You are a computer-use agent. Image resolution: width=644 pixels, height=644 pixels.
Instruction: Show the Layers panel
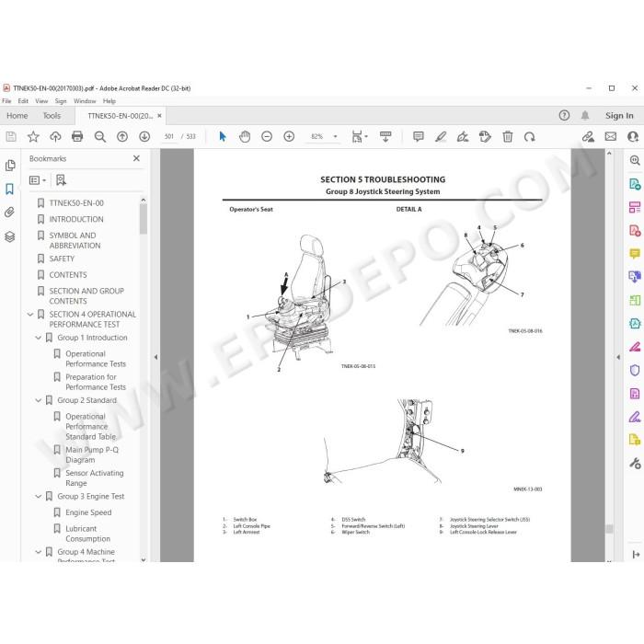(10, 236)
